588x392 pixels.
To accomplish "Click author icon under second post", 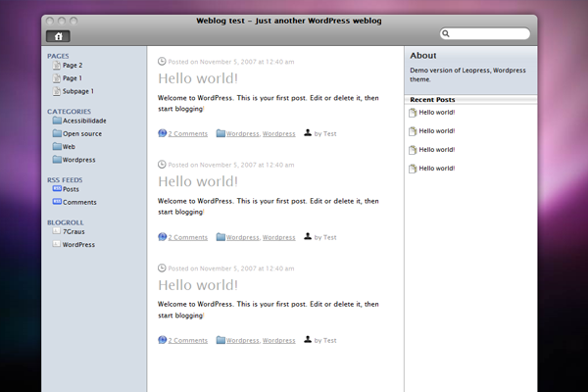I will pos(308,236).
